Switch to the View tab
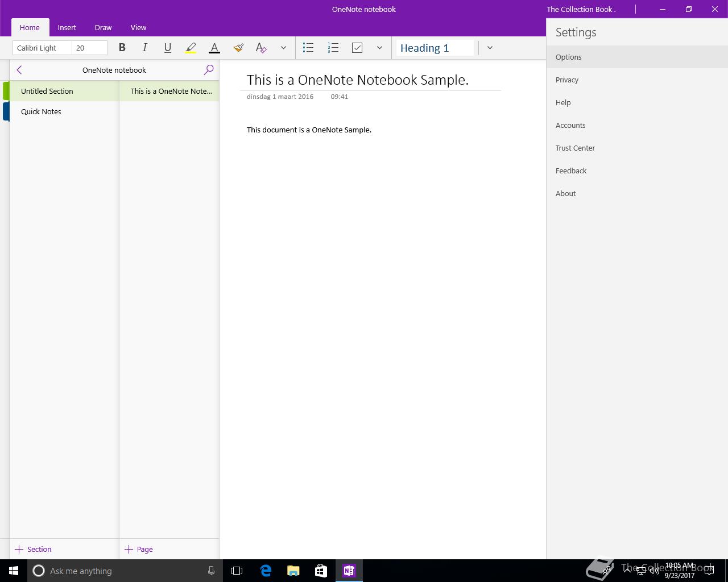The image size is (728, 582). coord(138,27)
